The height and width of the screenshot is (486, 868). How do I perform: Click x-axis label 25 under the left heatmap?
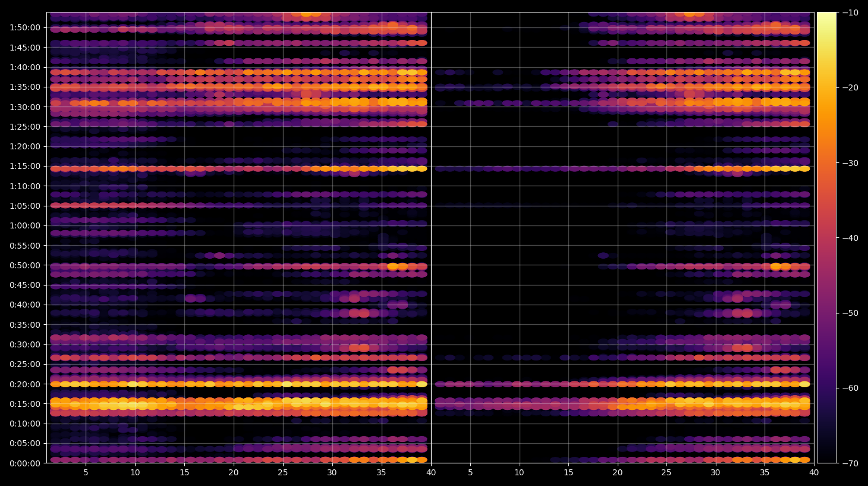click(283, 473)
